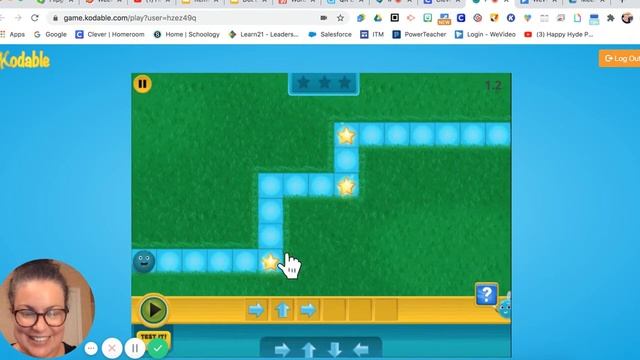Select the up arrow command slot
This screenshot has height=360, width=640.
click(282, 310)
